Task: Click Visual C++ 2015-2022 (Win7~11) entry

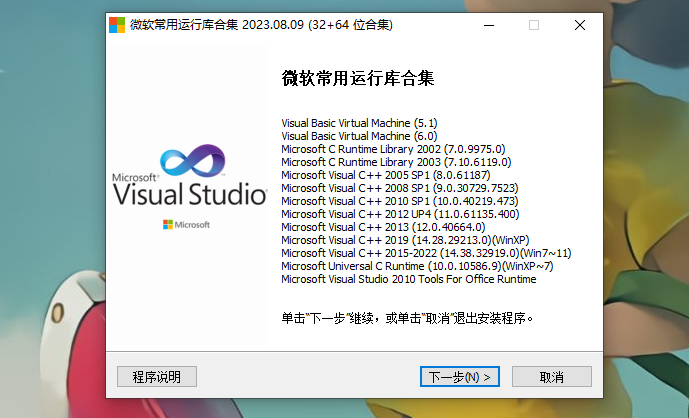Action: tap(426, 253)
